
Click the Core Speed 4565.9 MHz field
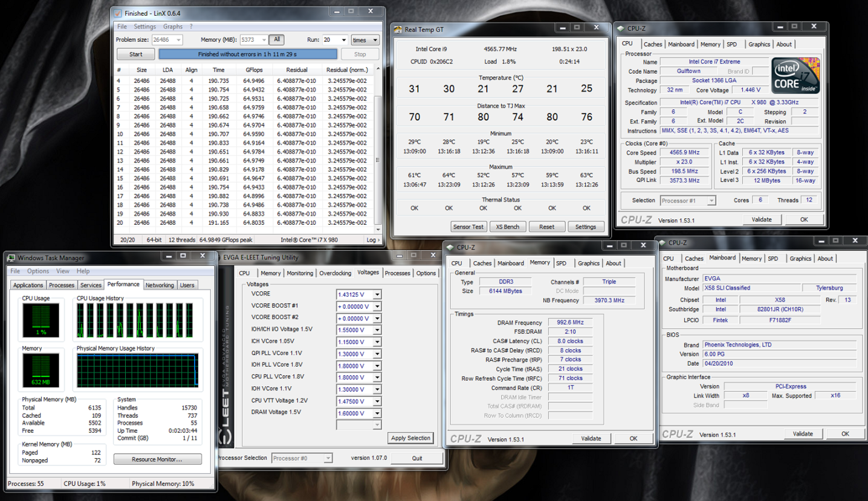click(x=685, y=153)
